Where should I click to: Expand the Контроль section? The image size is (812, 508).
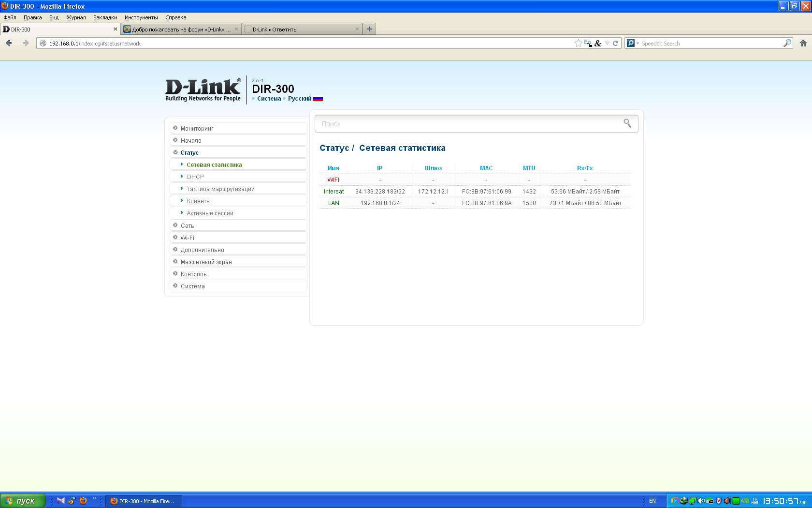coord(238,274)
